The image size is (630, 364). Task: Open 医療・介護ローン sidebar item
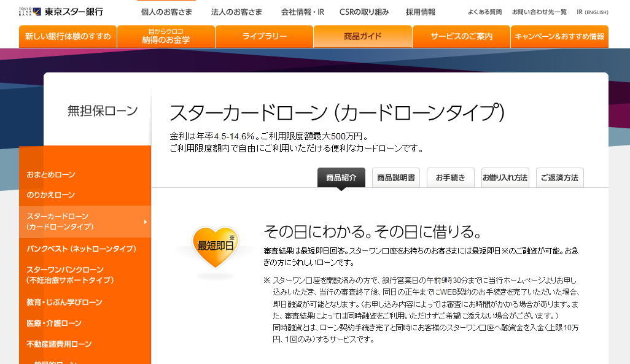(54, 323)
